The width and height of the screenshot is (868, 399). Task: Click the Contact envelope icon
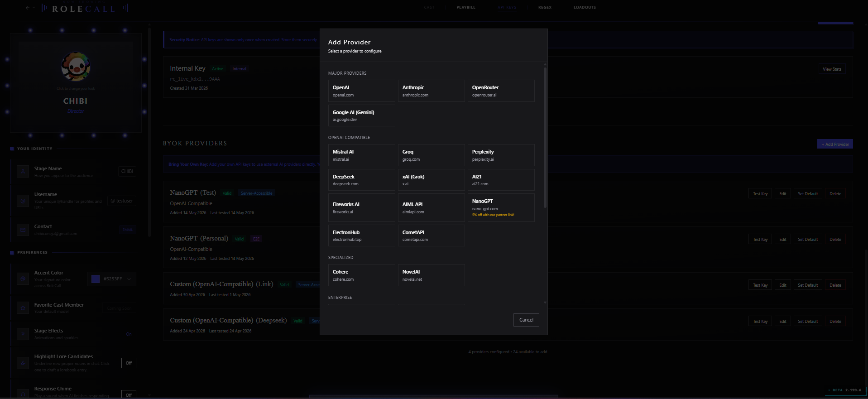click(x=23, y=230)
